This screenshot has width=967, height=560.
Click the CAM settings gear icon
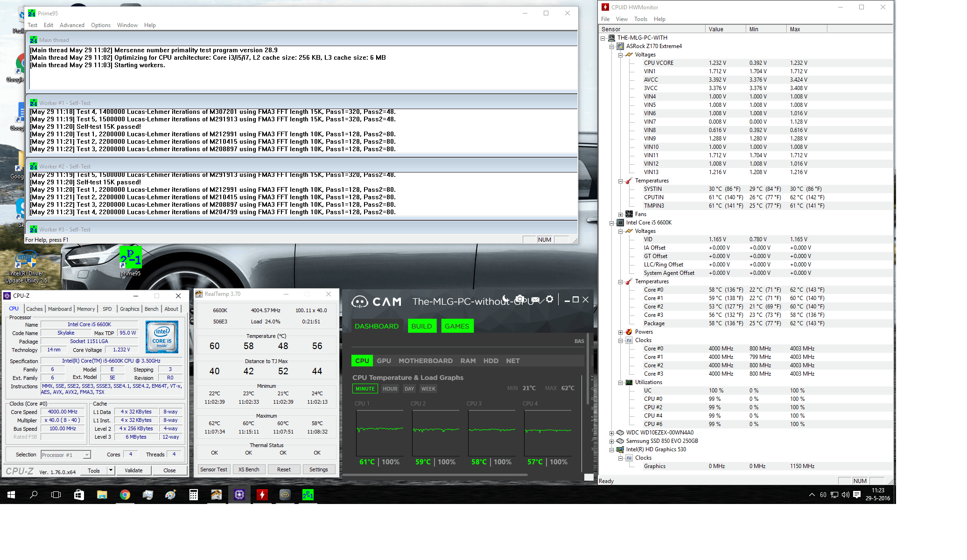(x=550, y=299)
